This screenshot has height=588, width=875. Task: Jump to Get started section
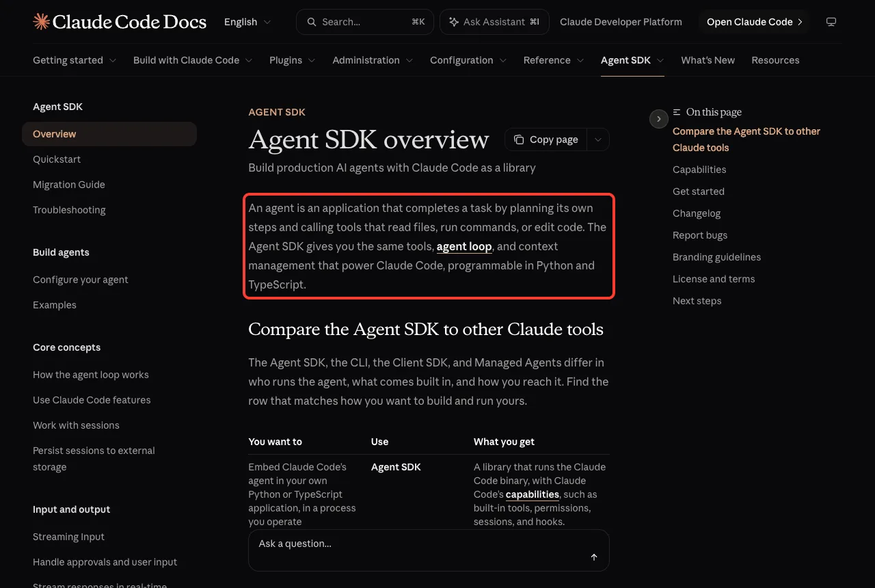(x=699, y=191)
